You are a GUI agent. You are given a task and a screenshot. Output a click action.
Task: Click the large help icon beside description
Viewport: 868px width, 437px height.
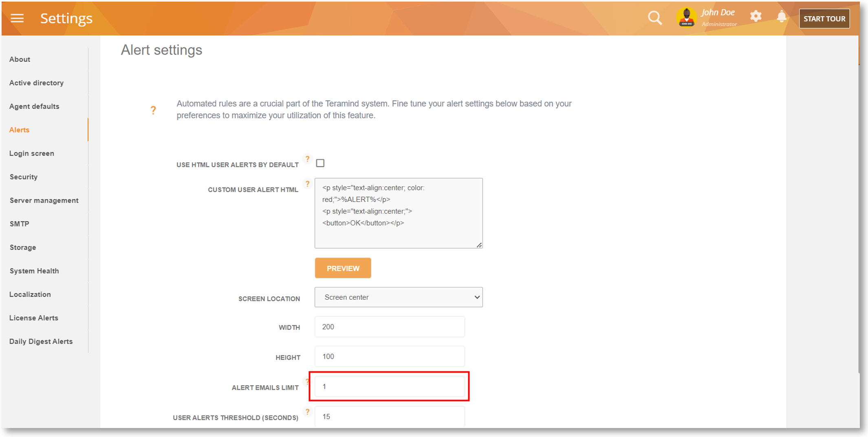tap(153, 110)
